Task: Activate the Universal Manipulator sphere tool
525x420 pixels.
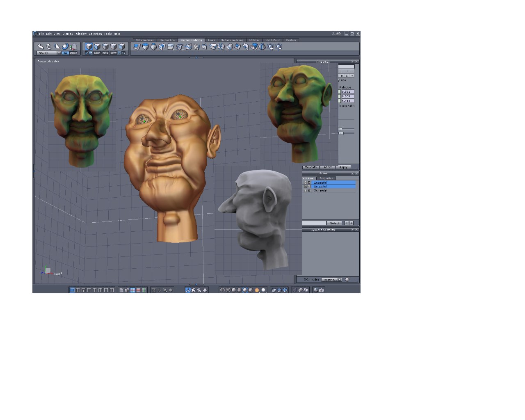Action: (x=65, y=46)
